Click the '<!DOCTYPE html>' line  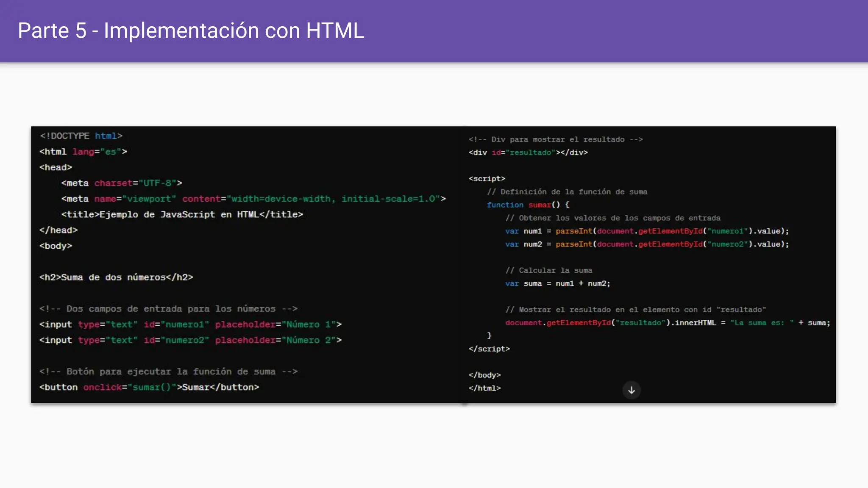click(x=81, y=136)
